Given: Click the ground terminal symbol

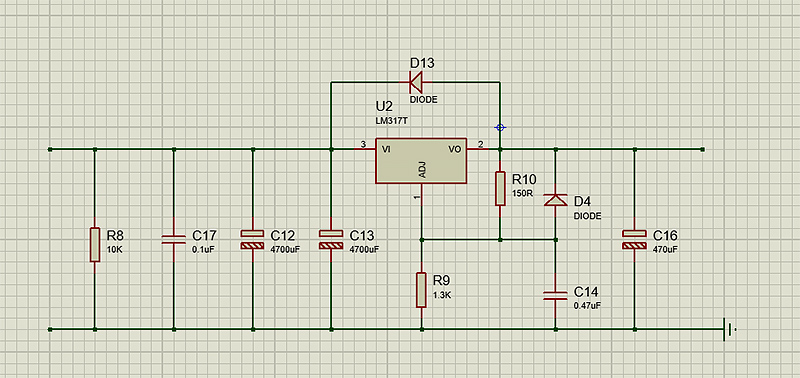Looking at the screenshot, I should pyautogui.click(x=730, y=330).
